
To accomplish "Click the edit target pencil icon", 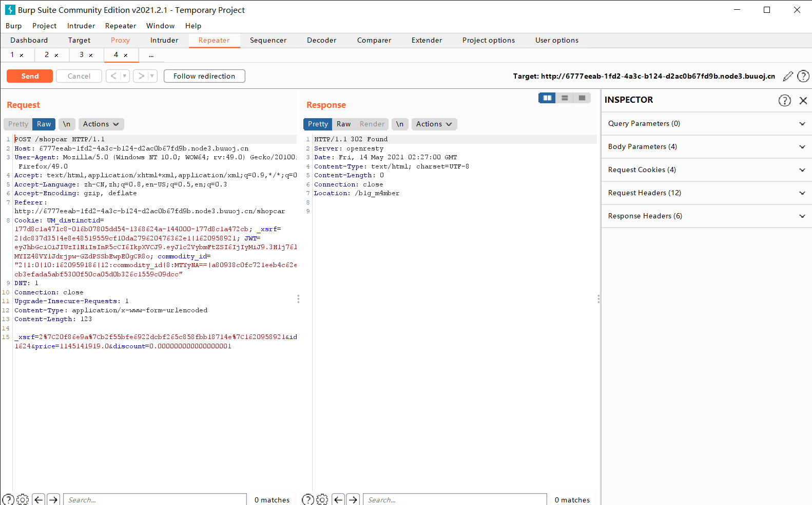I will click(x=788, y=77).
